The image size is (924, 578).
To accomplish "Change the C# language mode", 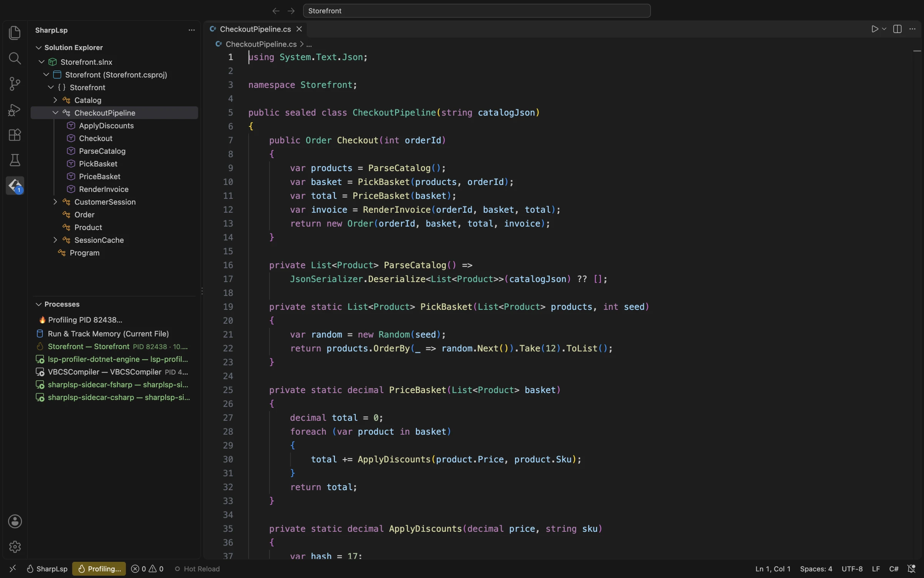I will pyautogui.click(x=894, y=569).
